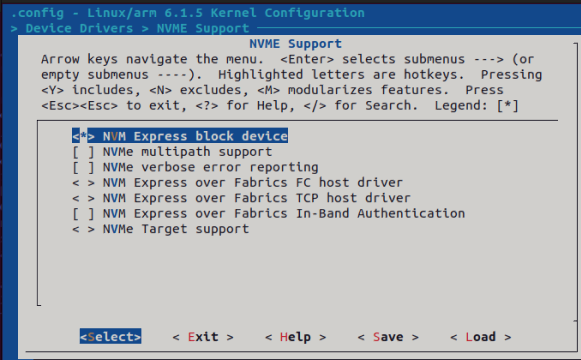
Task: Click the Select button
Action: pos(110,337)
